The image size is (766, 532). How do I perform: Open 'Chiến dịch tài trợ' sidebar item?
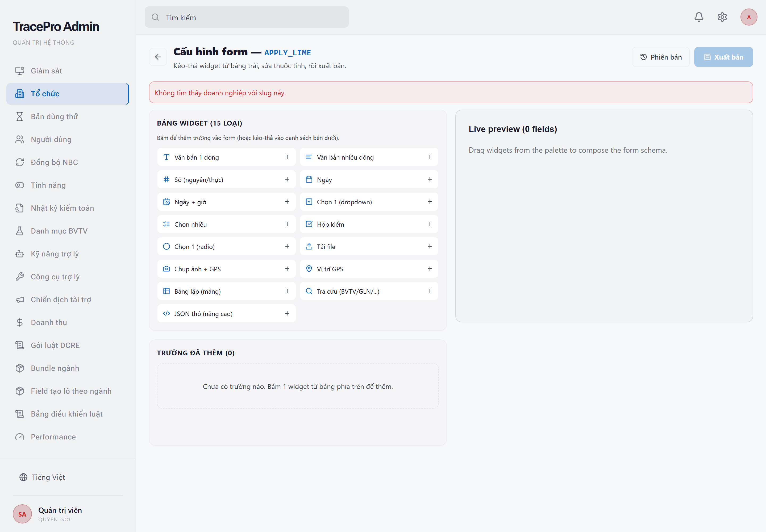pos(68,300)
